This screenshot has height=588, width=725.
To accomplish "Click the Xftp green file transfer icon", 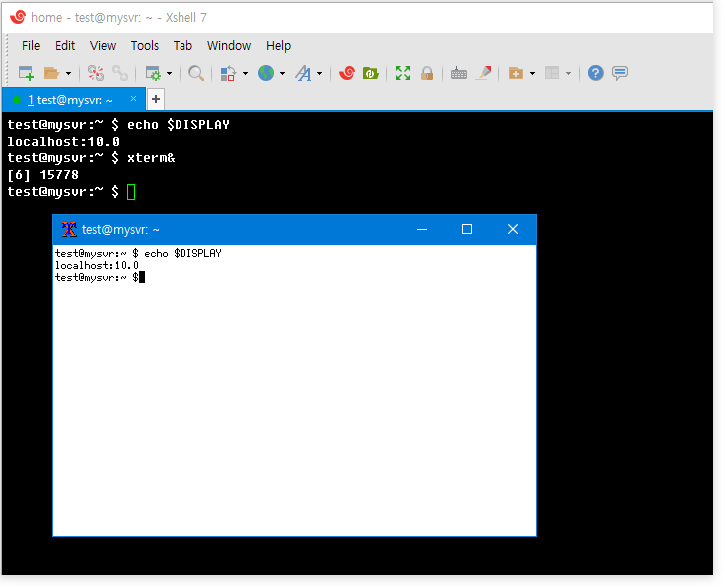I will [x=370, y=73].
